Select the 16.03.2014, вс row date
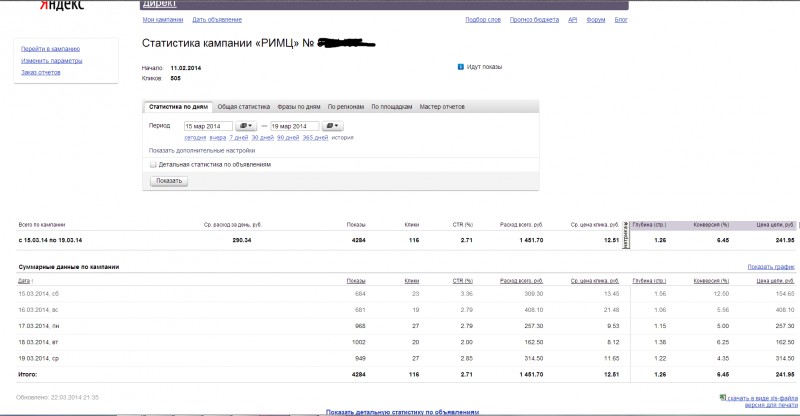The image size is (800, 416). coord(38,310)
